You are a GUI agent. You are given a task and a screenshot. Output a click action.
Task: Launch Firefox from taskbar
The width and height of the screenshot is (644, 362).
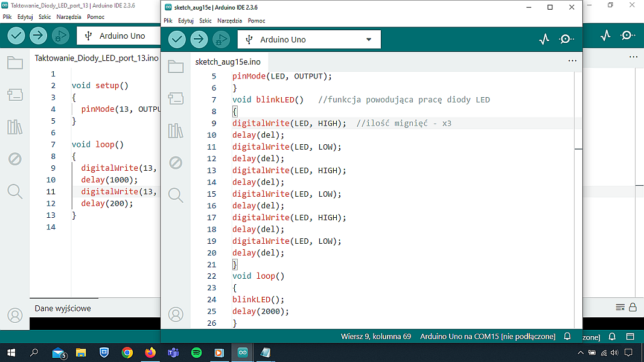150,352
